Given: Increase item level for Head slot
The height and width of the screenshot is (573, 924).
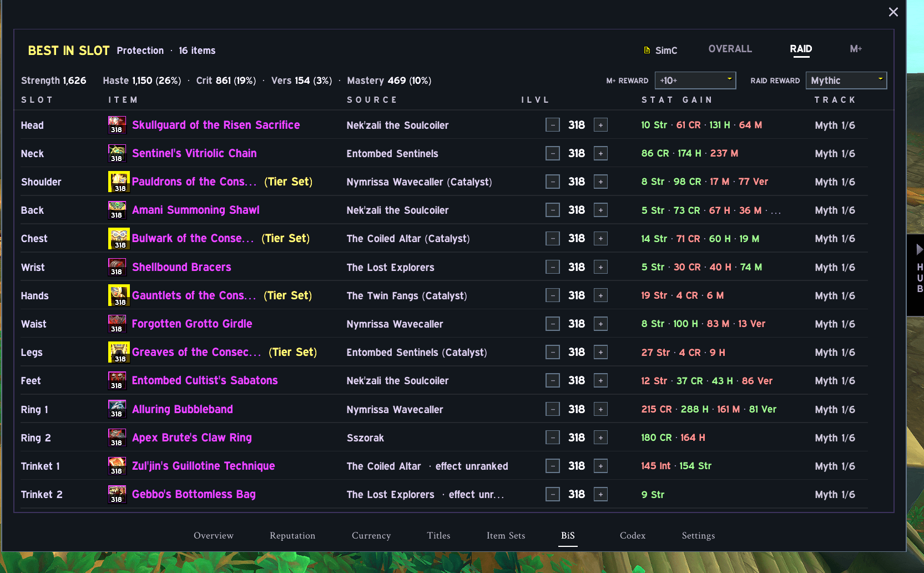Looking at the screenshot, I should pos(600,125).
